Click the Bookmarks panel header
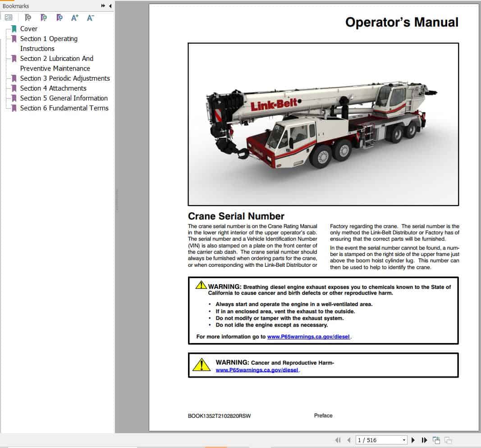This screenshot has width=481, height=448. pyautogui.click(x=17, y=6)
